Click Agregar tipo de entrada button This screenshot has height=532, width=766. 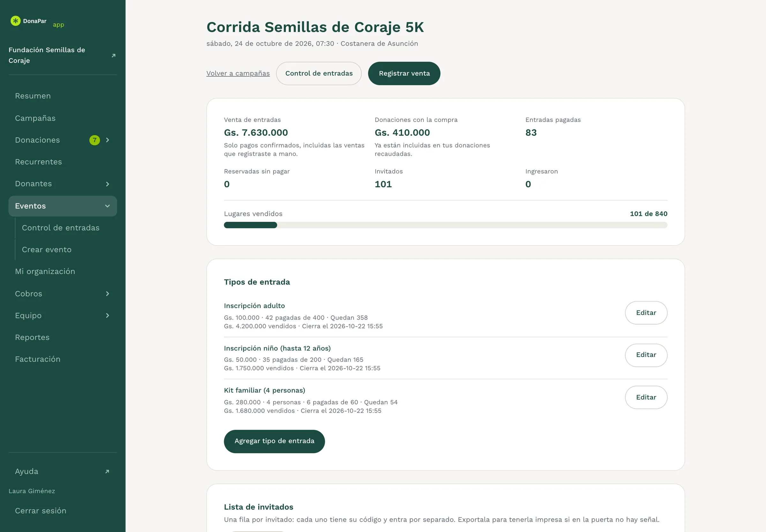274,441
